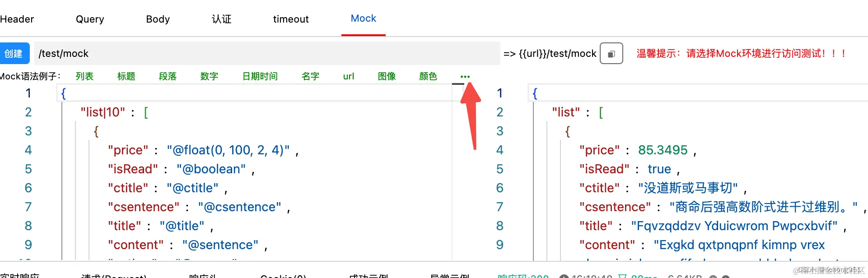Click the "@float(0, 100, 2, 4)" value
Screen dimensions: 868x278
click(x=228, y=150)
